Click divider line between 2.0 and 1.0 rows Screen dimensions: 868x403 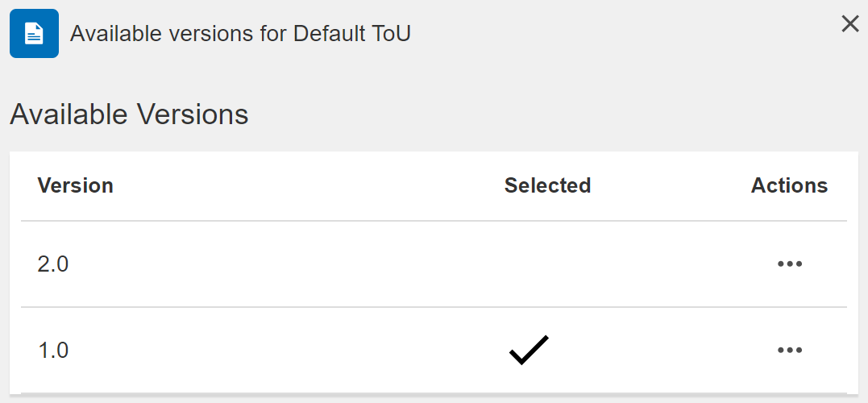click(x=434, y=306)
